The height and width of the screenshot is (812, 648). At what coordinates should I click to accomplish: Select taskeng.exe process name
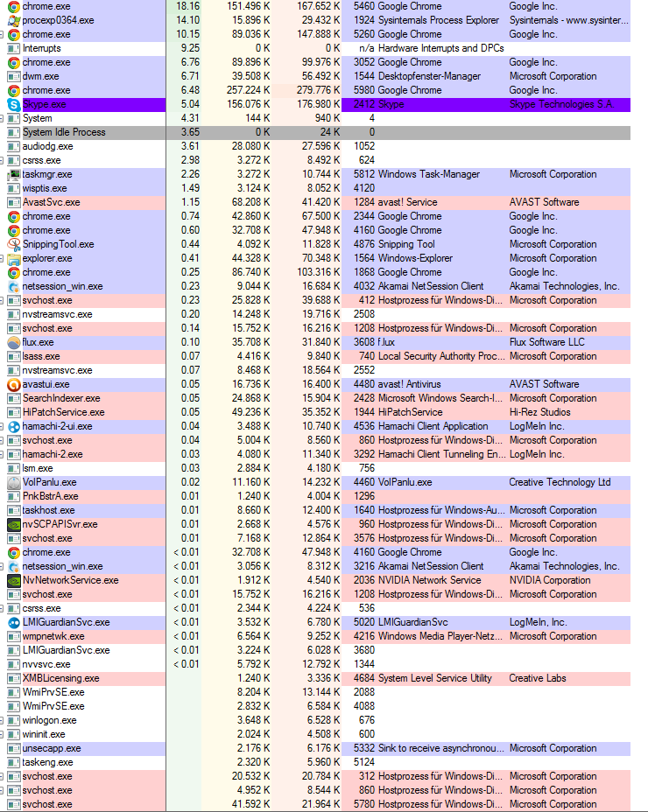[x=47, y=762]
